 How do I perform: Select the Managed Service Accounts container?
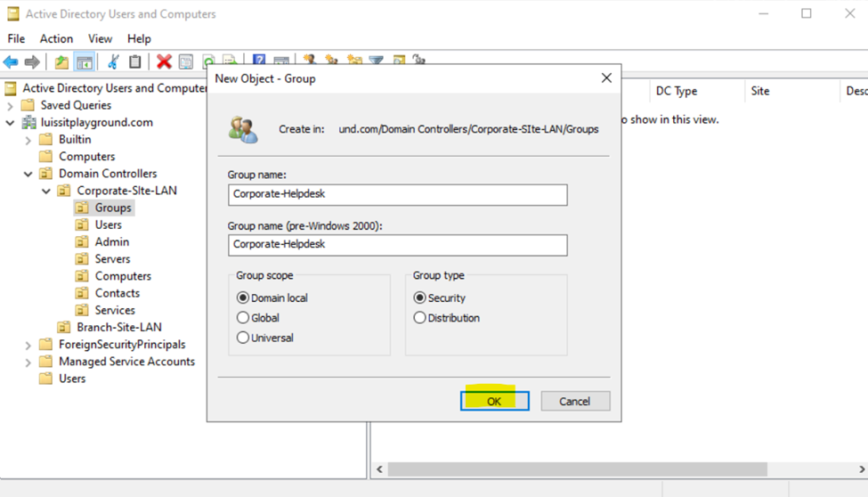126,362
